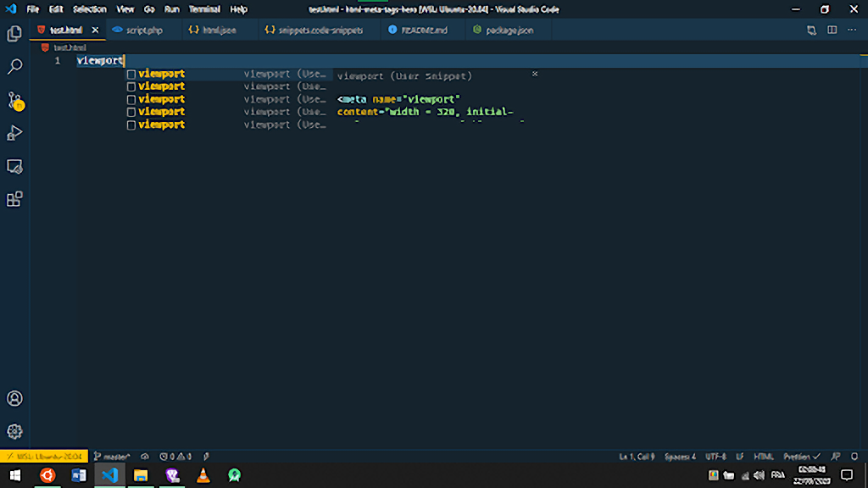Viewport: 868px width, 488px height.
Task: Click the Ln 1, Col 9 cursor position
Action: click(x=637, y=457)
